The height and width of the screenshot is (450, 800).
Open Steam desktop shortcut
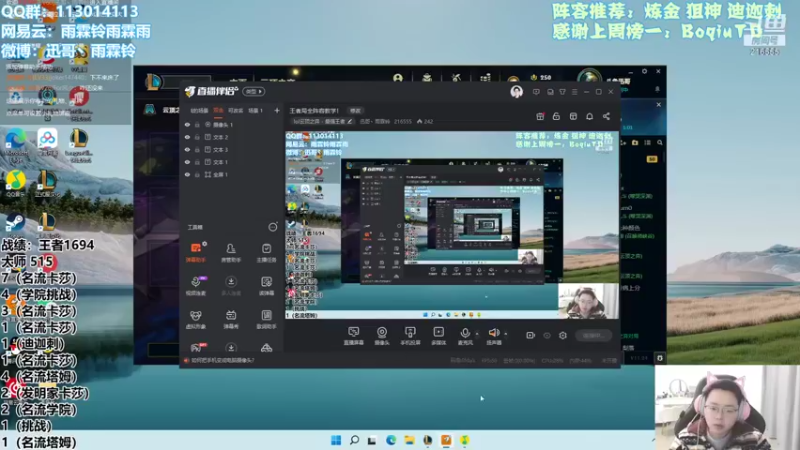pos(15,224)
